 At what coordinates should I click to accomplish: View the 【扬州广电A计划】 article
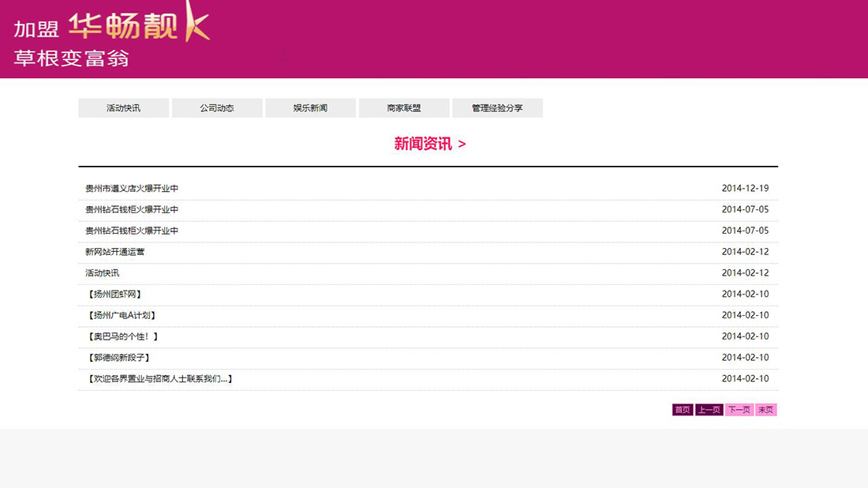119,316
